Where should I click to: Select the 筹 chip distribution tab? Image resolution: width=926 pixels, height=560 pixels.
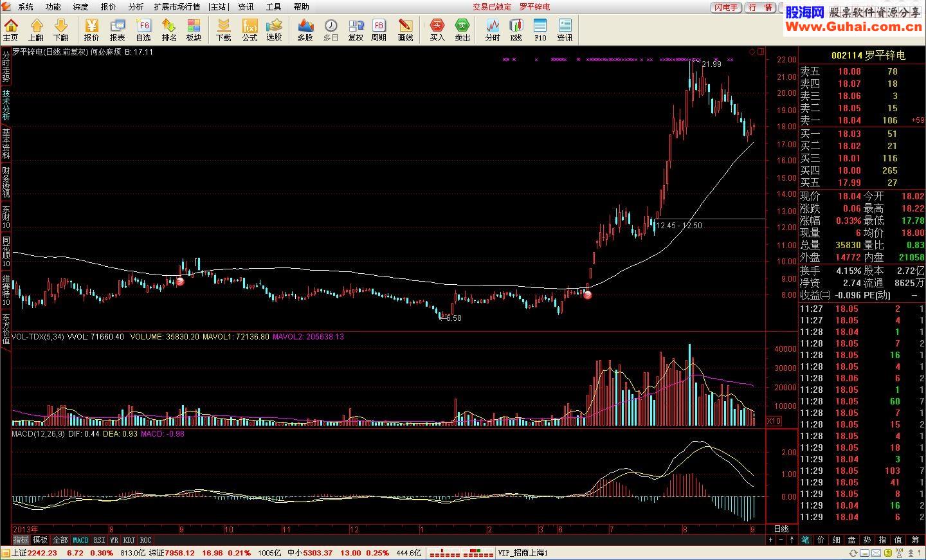coord(914,540)
